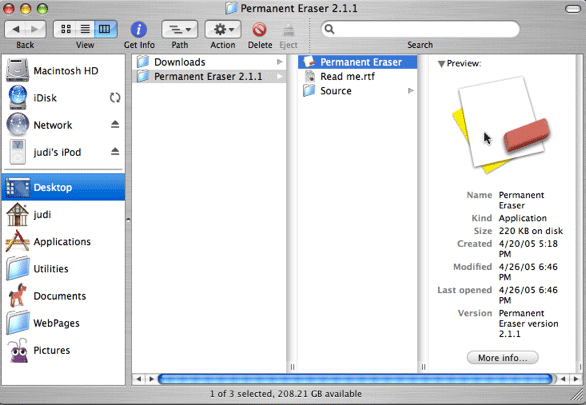This screenshot has height=405, width=586.
Task: Go back with the Back arrow
Action: (x=16, y=29)
